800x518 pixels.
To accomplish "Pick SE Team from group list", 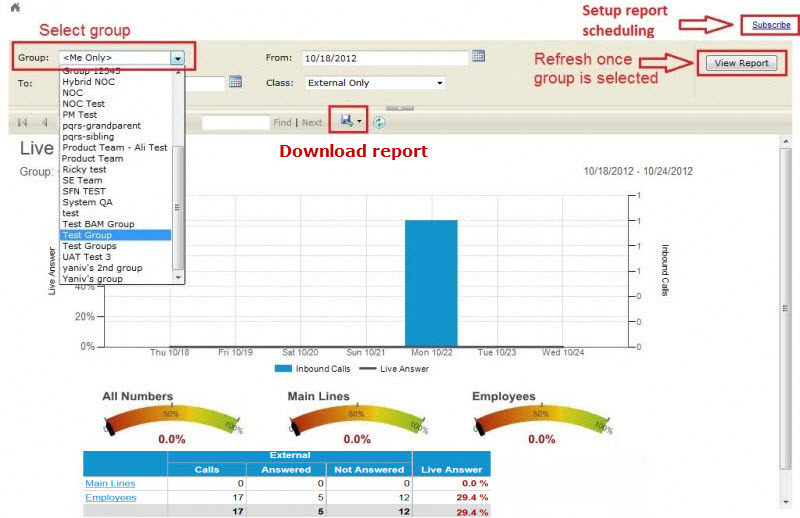I will tap(116, 180).
